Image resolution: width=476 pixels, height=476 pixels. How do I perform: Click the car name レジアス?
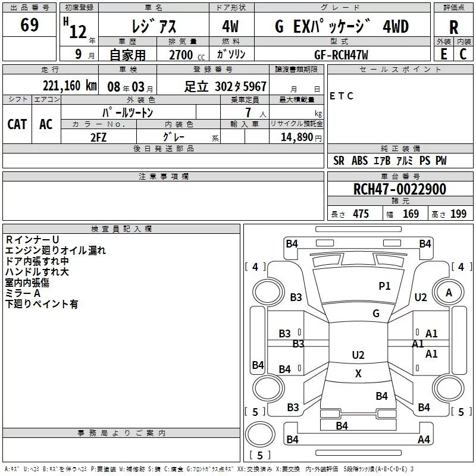[154, 26]
